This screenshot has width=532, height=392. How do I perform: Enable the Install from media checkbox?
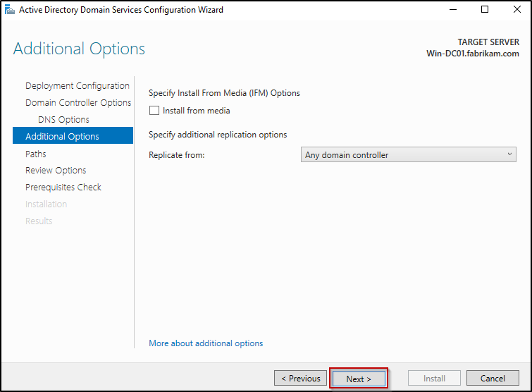[x=154, y=111]
